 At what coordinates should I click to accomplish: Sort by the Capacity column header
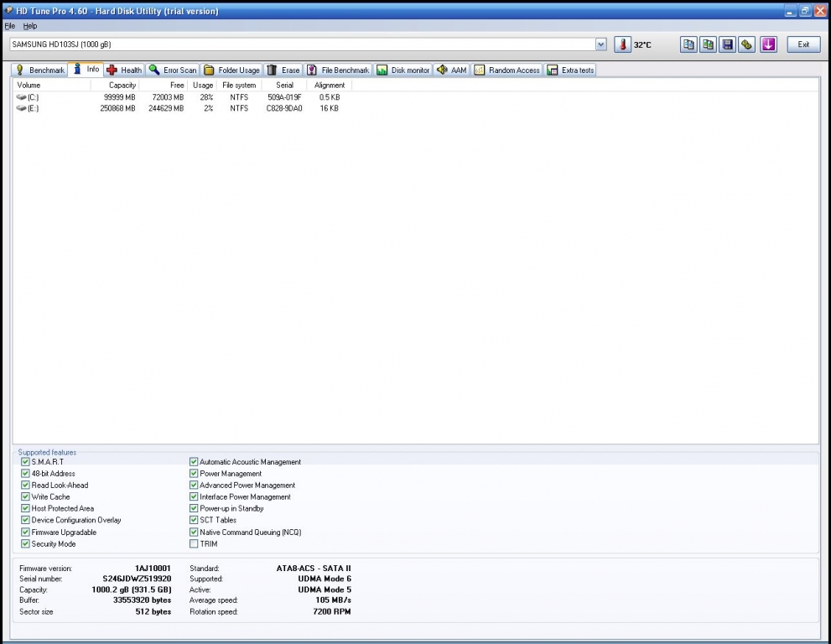pyautogui.click(x=115, y=85)
